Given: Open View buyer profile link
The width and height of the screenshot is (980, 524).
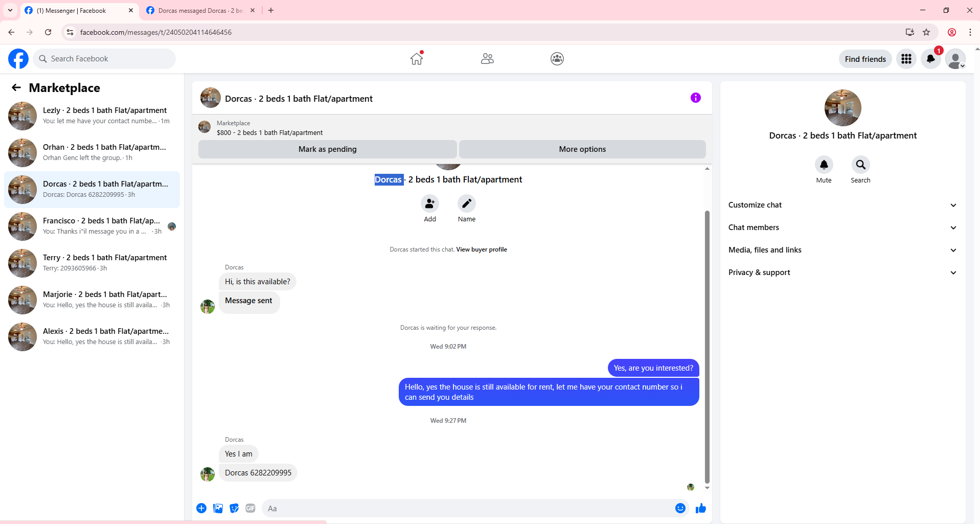Looking at the screenshot, I should [482, 249].
